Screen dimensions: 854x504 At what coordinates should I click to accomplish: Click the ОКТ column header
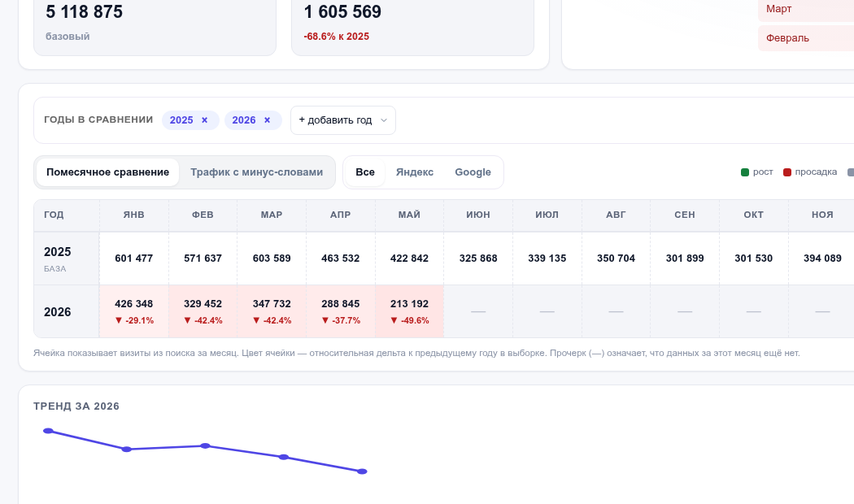pyautogui.click(x=754, y=215)
